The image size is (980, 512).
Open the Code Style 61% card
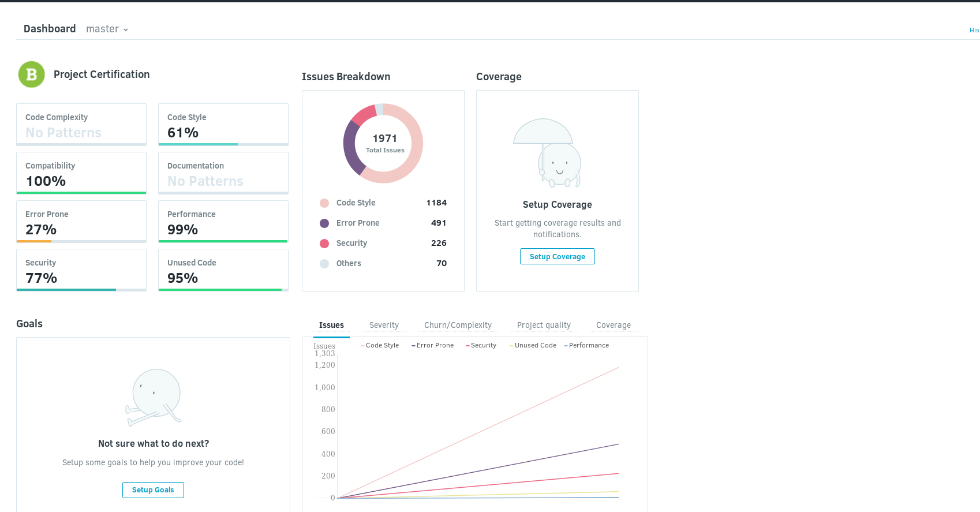click(x=223, y=125)
